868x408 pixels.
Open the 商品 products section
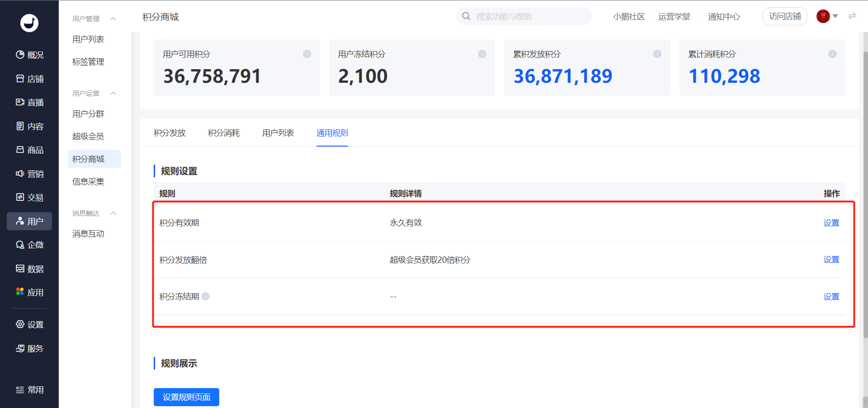(x=29, y=150)
